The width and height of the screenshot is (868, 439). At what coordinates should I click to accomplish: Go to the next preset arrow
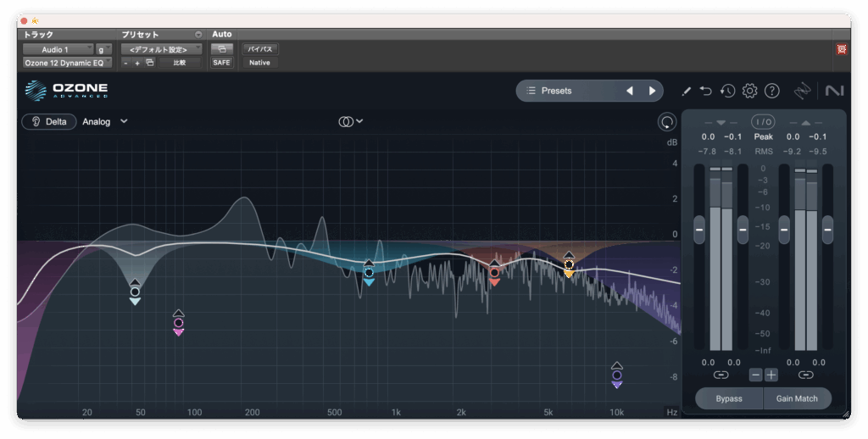tap(652, 91)
